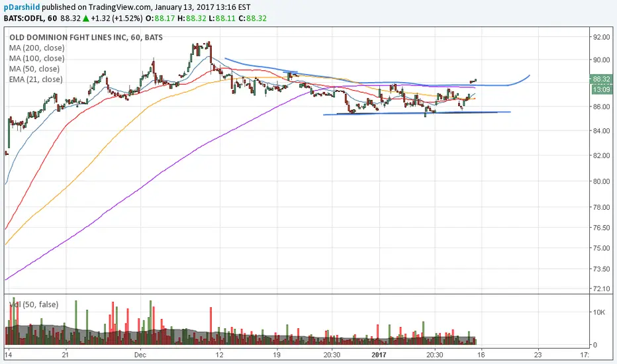Open the pDarshild author profile link

(22, 7)
